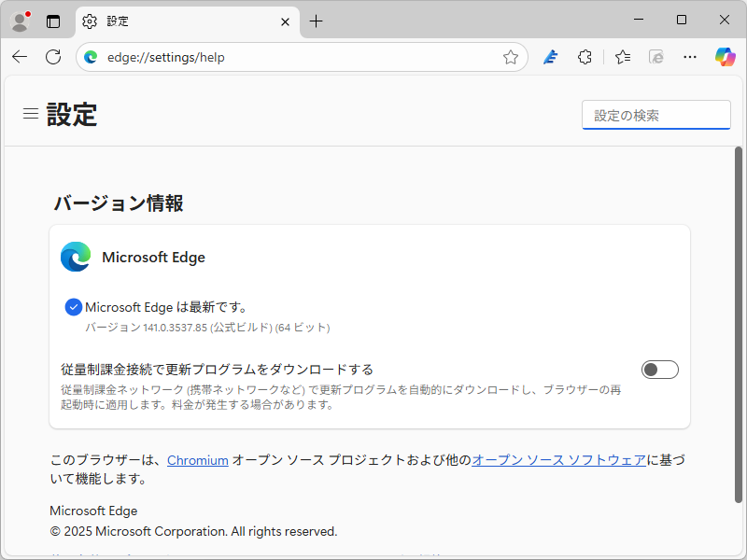
Task: Click the settings search field
Action: pos(655,115)
